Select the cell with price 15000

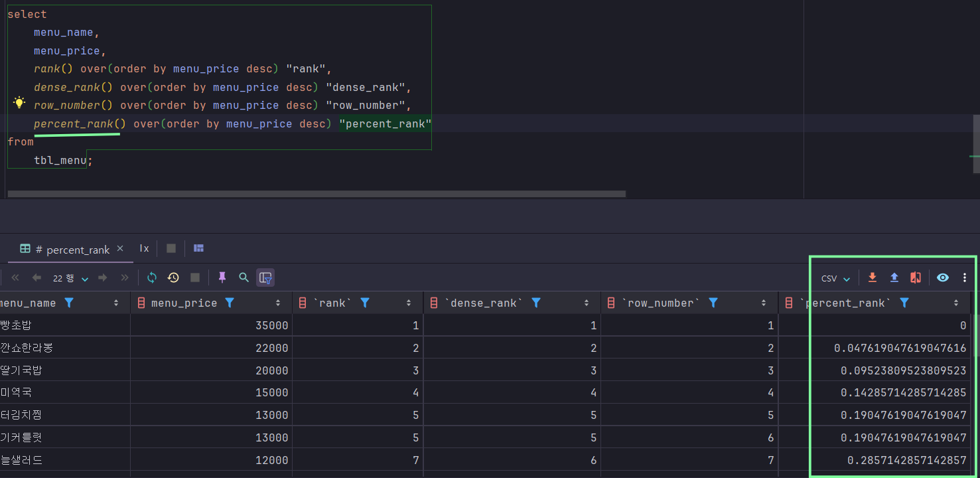tap(211, 392)
